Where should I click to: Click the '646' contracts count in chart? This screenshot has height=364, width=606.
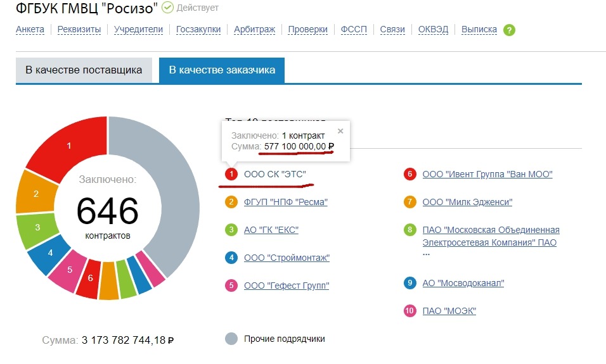(x=107, y=211)
